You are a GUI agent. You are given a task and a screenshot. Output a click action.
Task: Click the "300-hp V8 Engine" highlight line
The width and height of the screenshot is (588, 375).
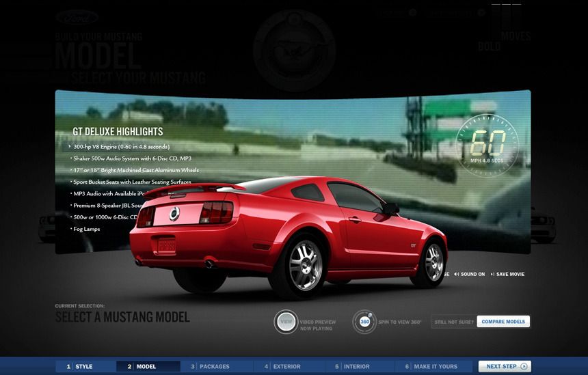click(x=122, y=147)
